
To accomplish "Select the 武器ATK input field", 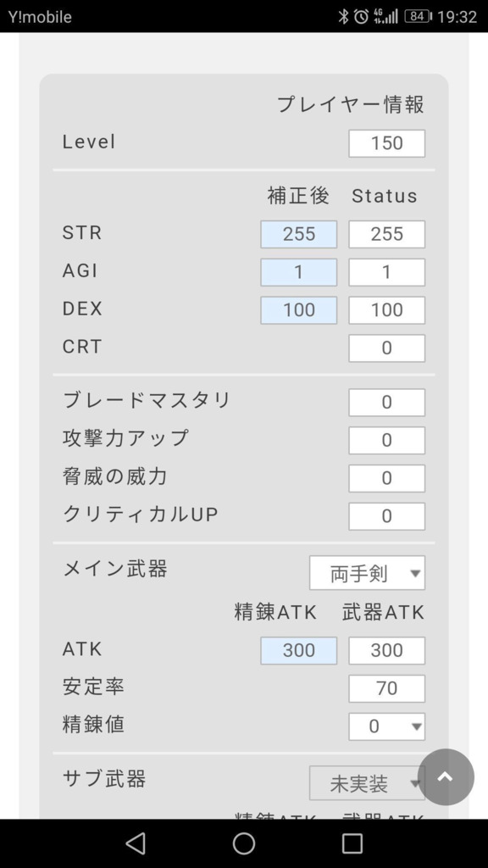I will pos(386,650).
